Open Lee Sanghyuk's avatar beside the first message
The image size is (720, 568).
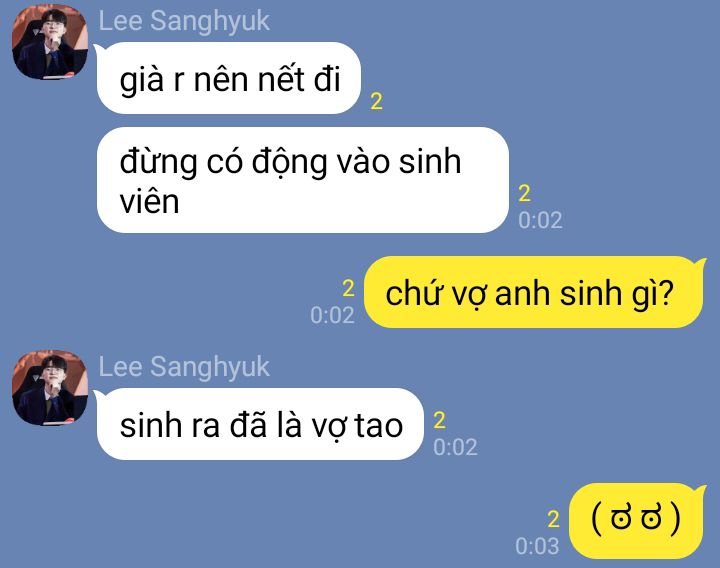[x=50, y=42]
